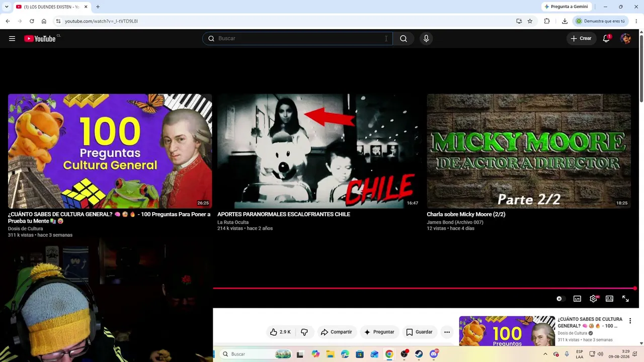
Task: Start voice search with the microphone
Action: click(x=426, y=39)
